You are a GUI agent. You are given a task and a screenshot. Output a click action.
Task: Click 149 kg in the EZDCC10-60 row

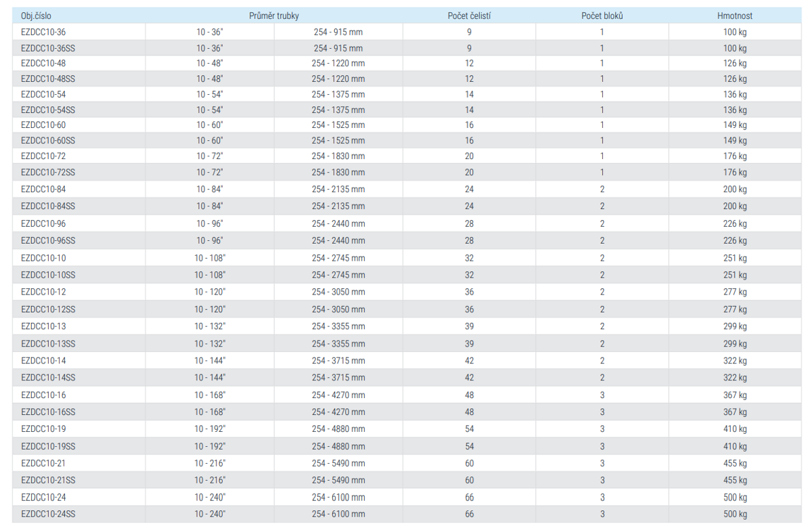click(x=735, y=125)
